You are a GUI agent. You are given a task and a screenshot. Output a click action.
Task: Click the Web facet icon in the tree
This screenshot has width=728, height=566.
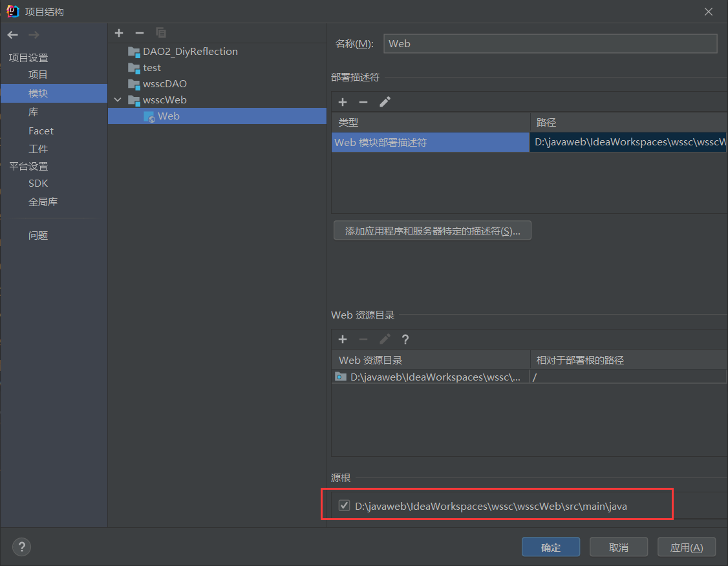[149, 116]
